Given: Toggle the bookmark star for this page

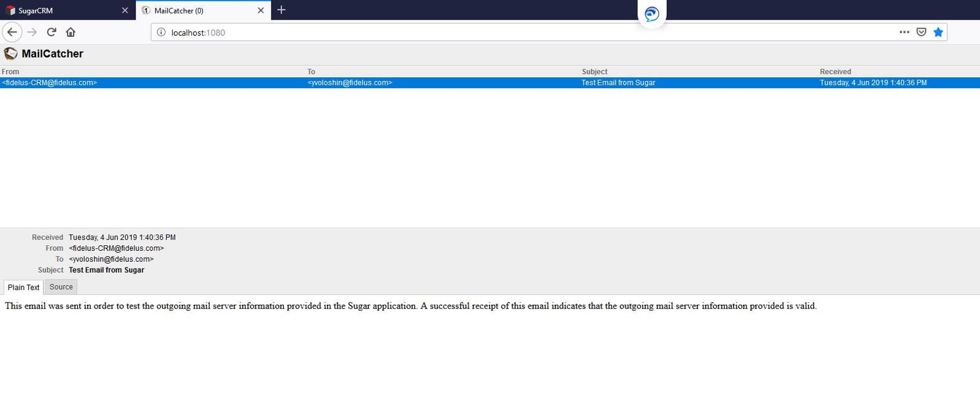Looking at the screenshot, I should click(x=938, y=32).
